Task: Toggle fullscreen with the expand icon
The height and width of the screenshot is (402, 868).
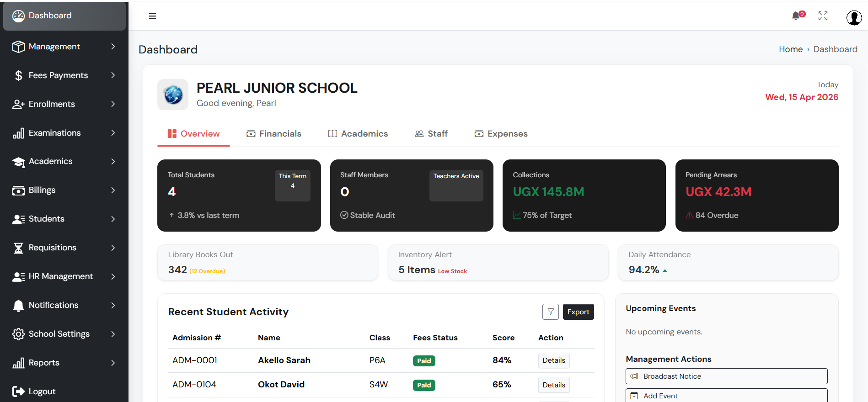Action: click(823, 16)
